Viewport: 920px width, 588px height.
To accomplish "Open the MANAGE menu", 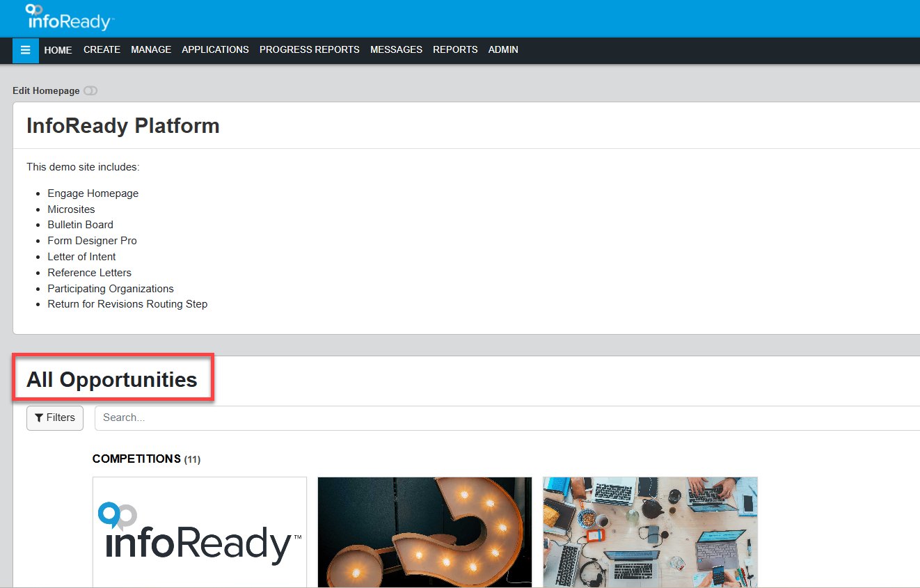I will coord(151,50).
